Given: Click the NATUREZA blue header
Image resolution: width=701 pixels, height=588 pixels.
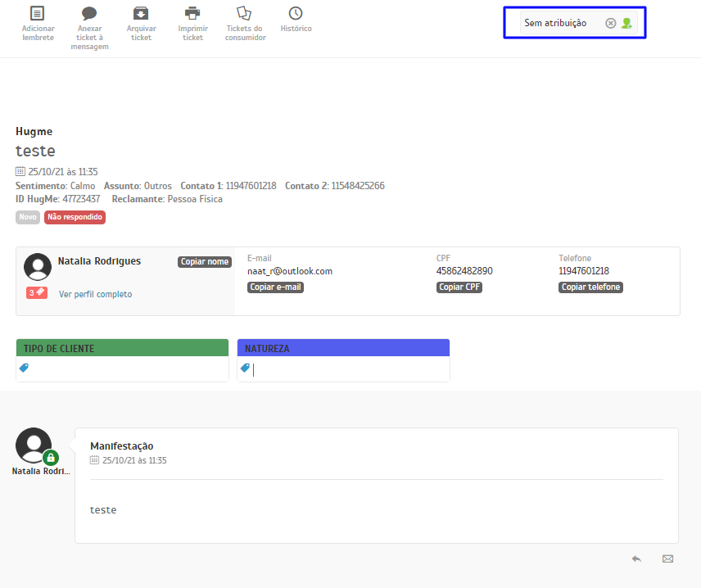Looking at the screenshot, I should click(343, 348).
